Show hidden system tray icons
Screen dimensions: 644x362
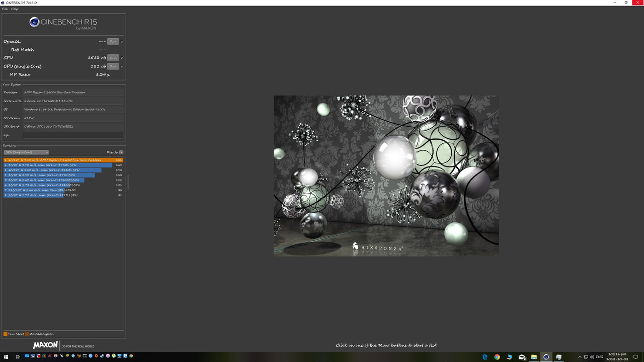point(579,357)
